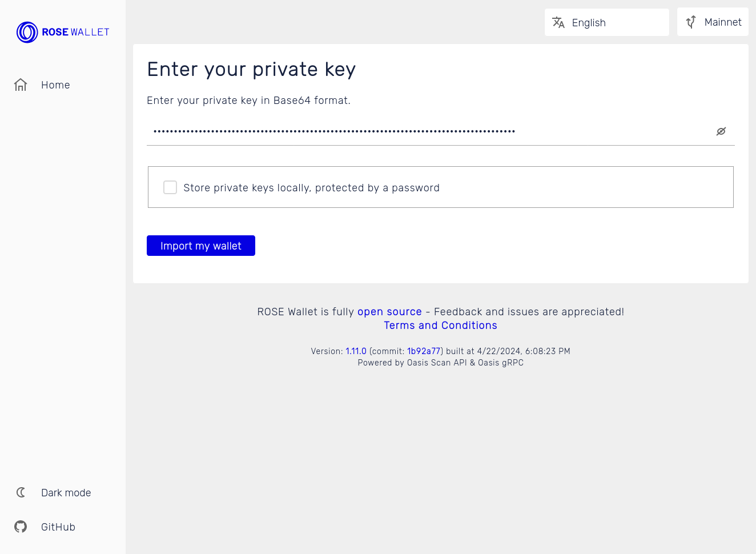Click the home icon next to Home label
Screen dimensions: 756x554
point(21,85)
